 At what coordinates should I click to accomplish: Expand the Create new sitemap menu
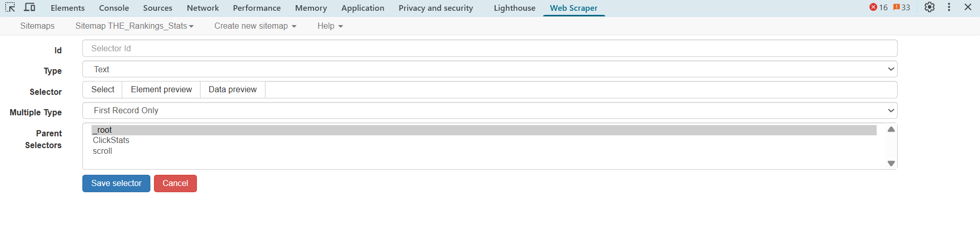click(255, 26)
